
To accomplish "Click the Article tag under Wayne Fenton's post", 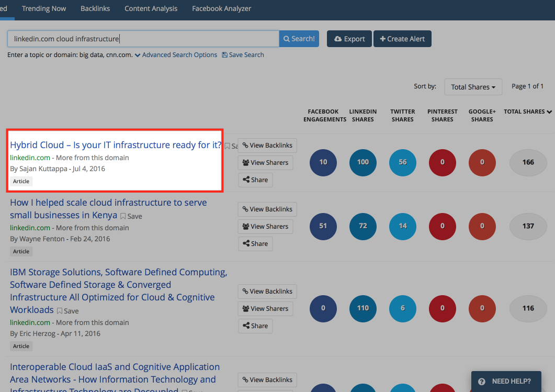I will point(21,251).
